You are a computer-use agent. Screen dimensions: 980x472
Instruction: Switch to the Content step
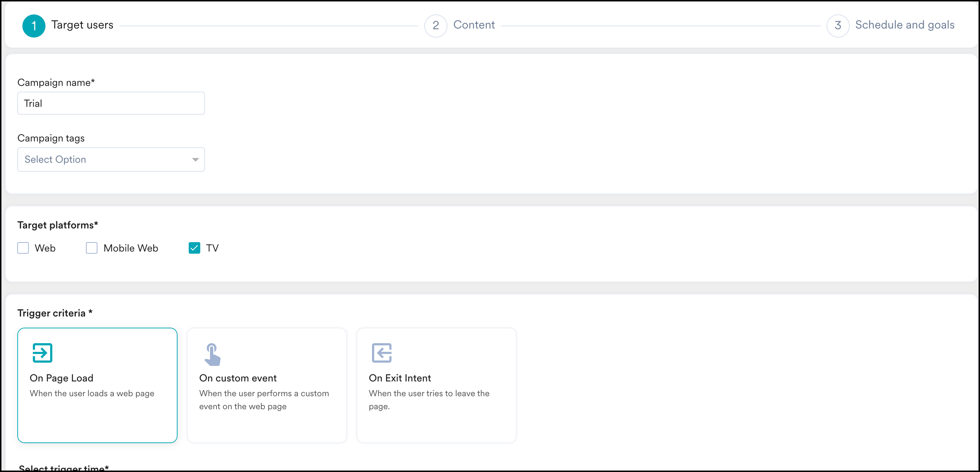click(474, 25)
